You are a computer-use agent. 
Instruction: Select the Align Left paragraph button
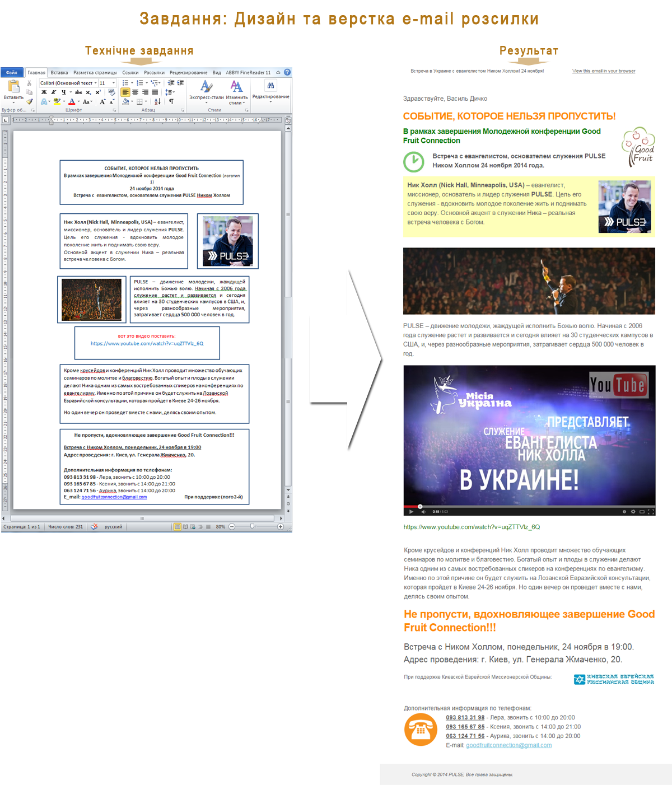(x=125, y=92)
